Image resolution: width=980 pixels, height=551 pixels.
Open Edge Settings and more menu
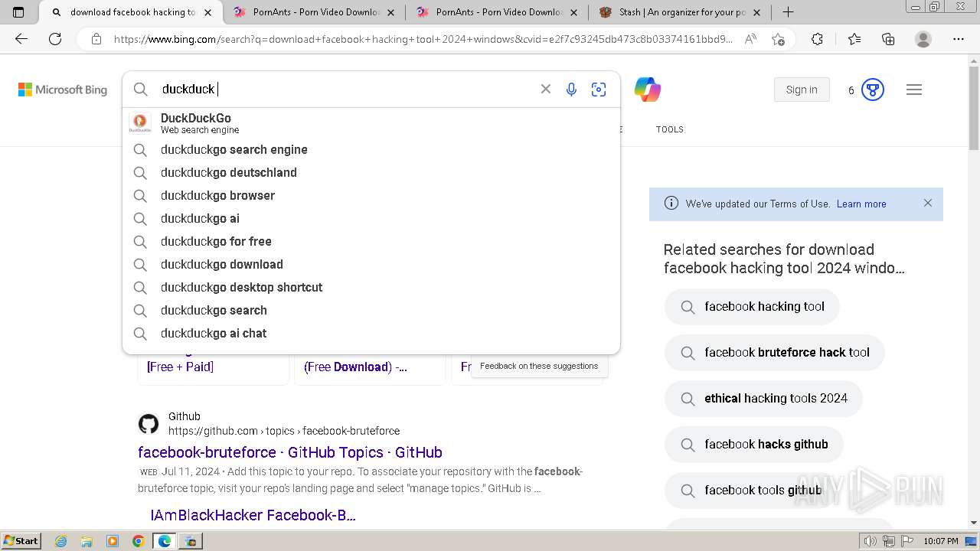click(x=959, y=39)
